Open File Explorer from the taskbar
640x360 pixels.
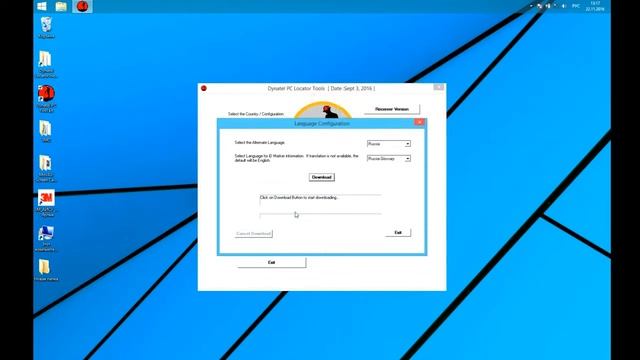click(x=61, y=6)
